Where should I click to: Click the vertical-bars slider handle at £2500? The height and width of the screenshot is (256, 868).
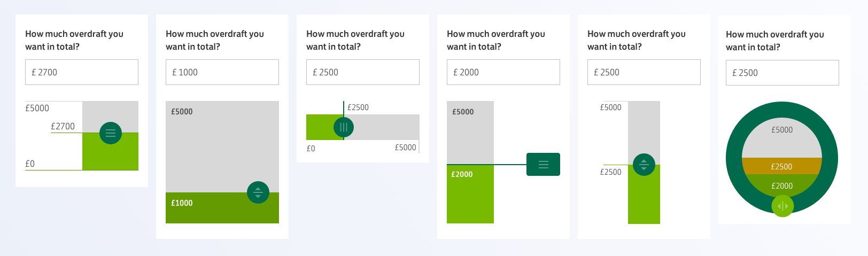point(344,127)
